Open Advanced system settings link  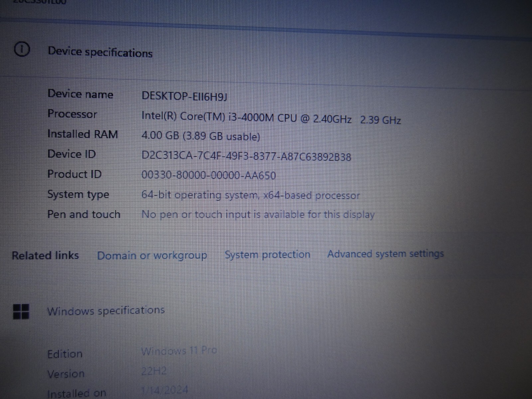click(x=385, y=254)
